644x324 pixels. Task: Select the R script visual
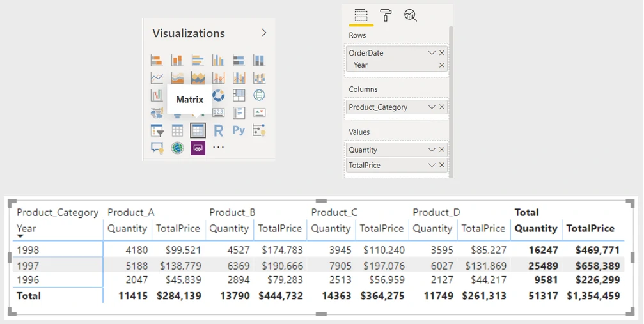click(218, 130)
